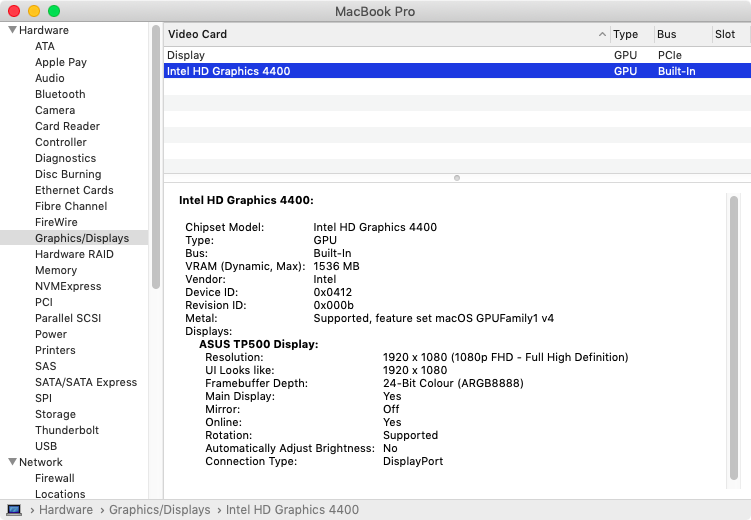Select USB in the sidebar
The image size is (751, 520).
point(46,446)
